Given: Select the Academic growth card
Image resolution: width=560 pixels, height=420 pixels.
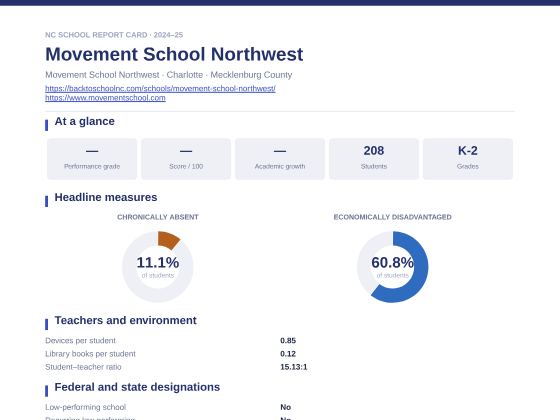Looking at the screenshot, I should coord(280,159).
